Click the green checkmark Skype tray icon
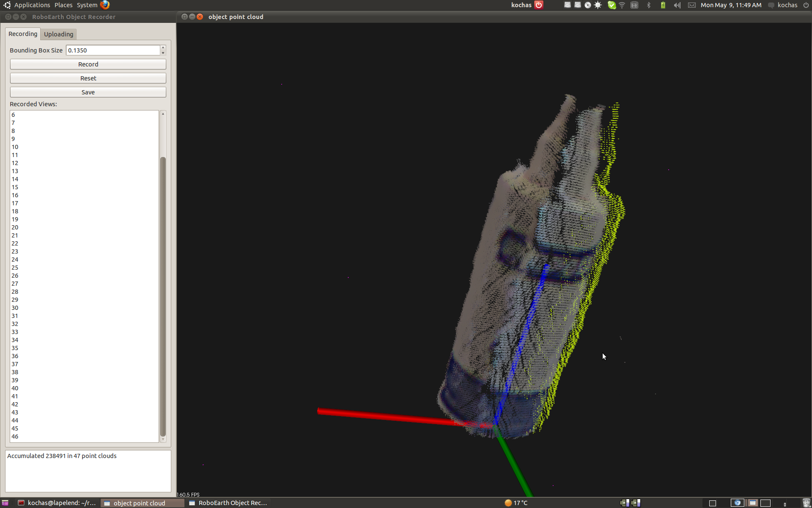This screenshot has width=812, height=508. [x=612, y=5]
